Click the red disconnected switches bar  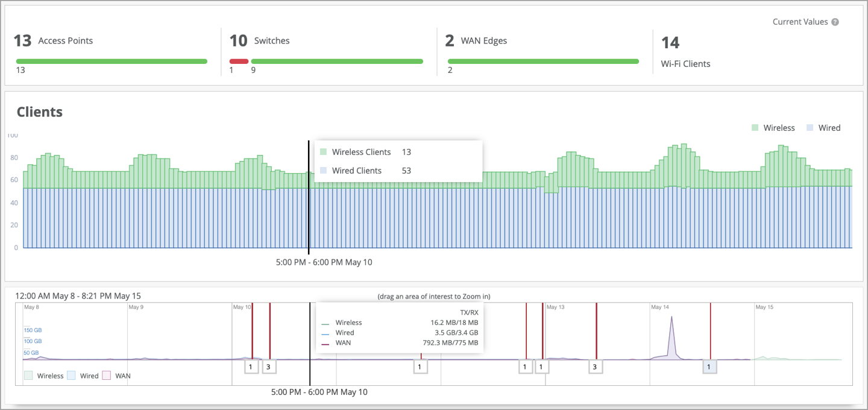239,61
